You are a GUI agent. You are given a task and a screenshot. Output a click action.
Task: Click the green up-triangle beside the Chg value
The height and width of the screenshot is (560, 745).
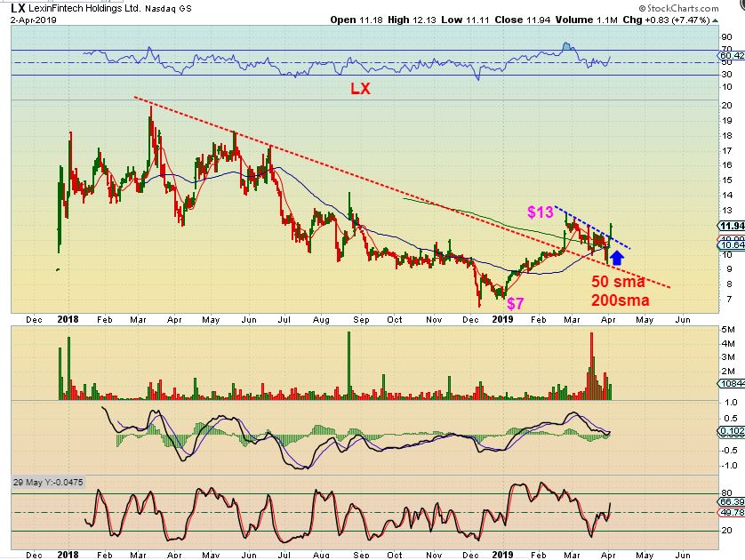coord(716,20)
